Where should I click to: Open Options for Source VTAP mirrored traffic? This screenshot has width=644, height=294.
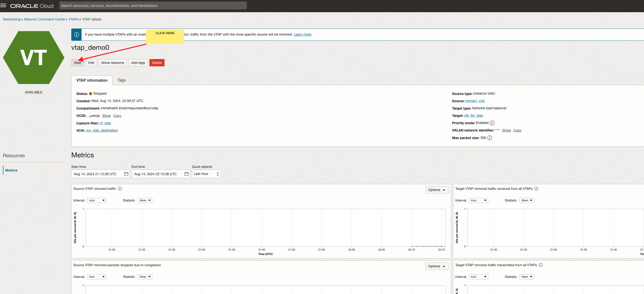pyautogui.click(x=437, y=190)
